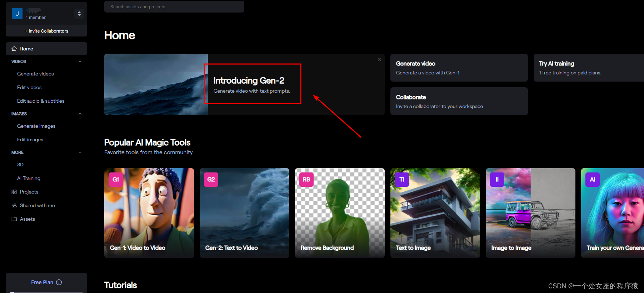
Task: Focus the Search assets and projects field
Action: click(x=174, y=6)
